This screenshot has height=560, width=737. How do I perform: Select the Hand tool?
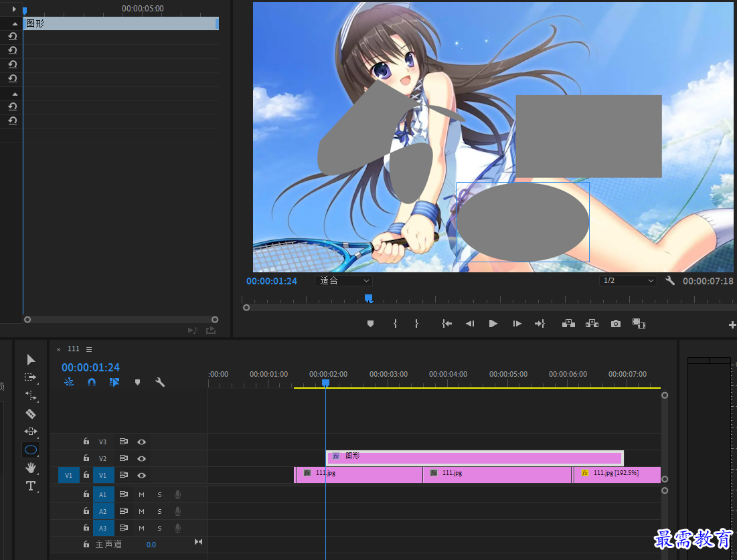click(31, 468)
